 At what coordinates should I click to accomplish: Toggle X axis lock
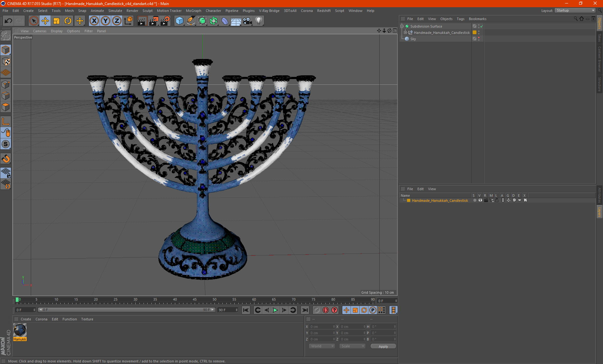coord(94,21)
